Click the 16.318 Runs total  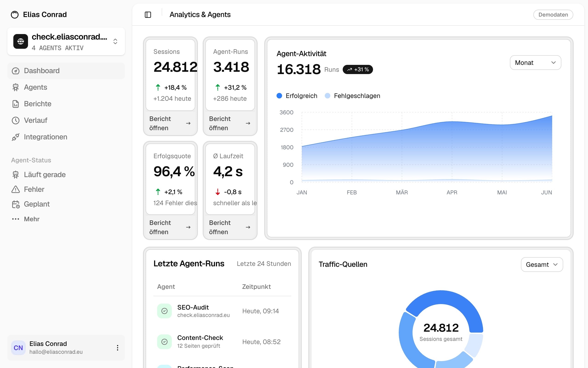tap(299, 70)
